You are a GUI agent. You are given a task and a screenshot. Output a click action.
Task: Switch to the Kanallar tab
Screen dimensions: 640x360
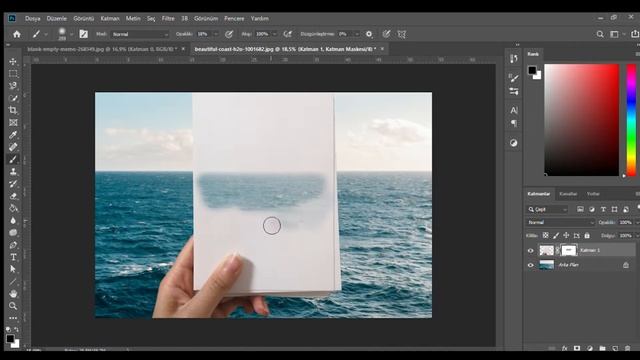568,194
